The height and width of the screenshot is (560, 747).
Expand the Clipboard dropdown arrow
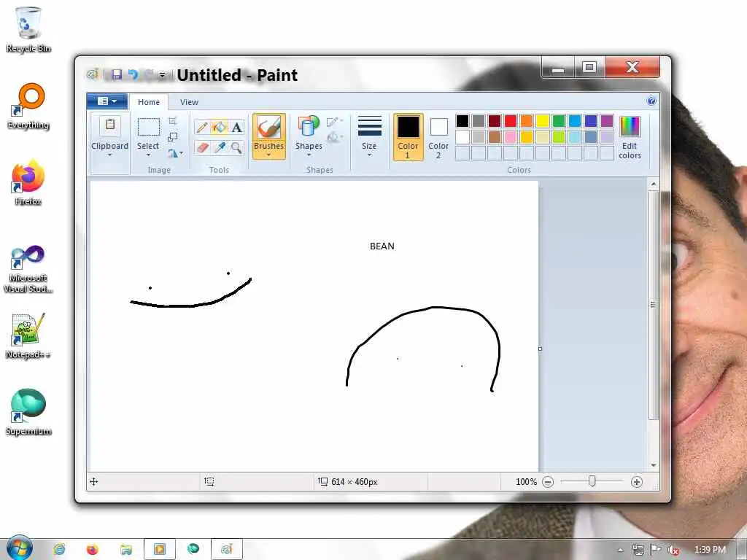pos(109,155)
